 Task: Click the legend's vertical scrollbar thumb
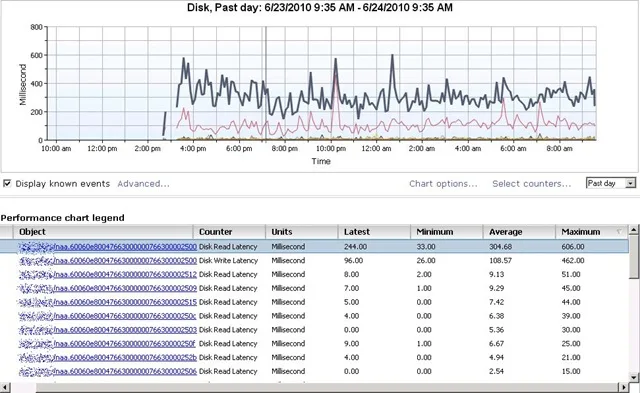pyautogui.click(x=633, y=258)
